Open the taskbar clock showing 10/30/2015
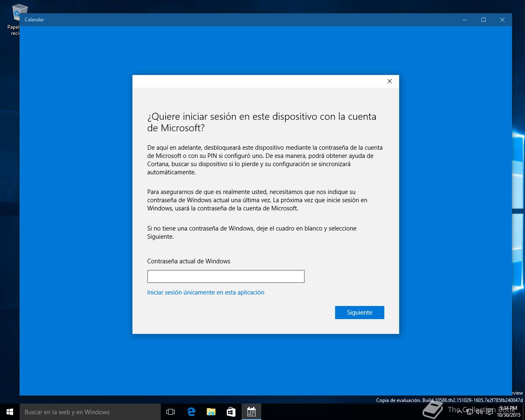The width and height of the screenshot is (525, 420). click(509, 412)
